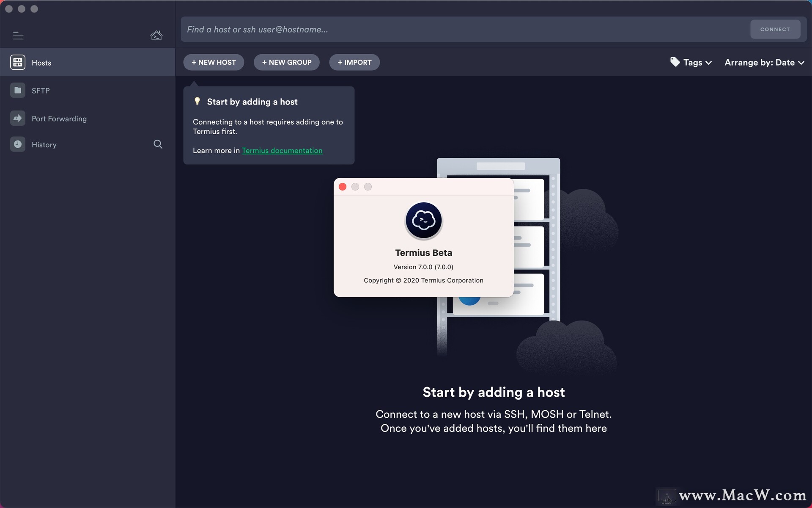Viewport: 812px width, 508px height.
Task: Switch to the SFTP section
Action: pyautogui.click(x=41, y=91)
